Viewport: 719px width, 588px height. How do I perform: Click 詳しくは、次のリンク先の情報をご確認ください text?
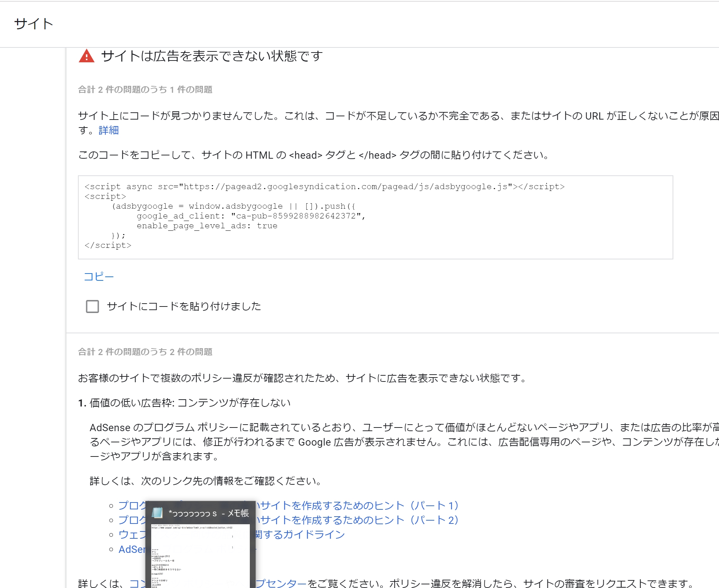[x=206, y=481]
